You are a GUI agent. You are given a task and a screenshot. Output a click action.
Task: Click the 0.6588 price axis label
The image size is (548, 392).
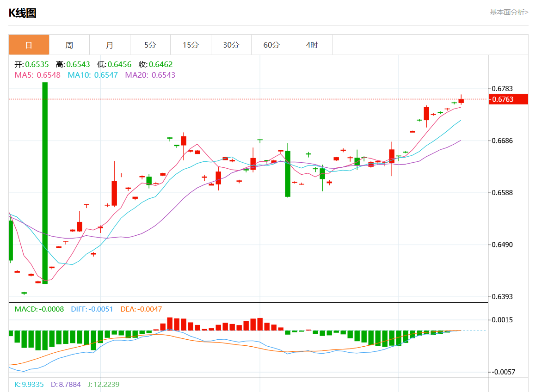(x=502, y=193)
